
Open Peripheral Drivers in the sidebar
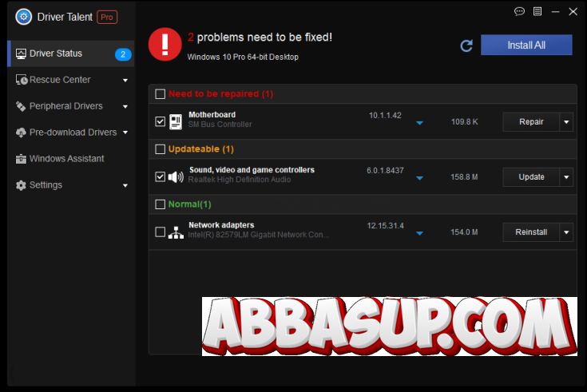click(71, 106)
